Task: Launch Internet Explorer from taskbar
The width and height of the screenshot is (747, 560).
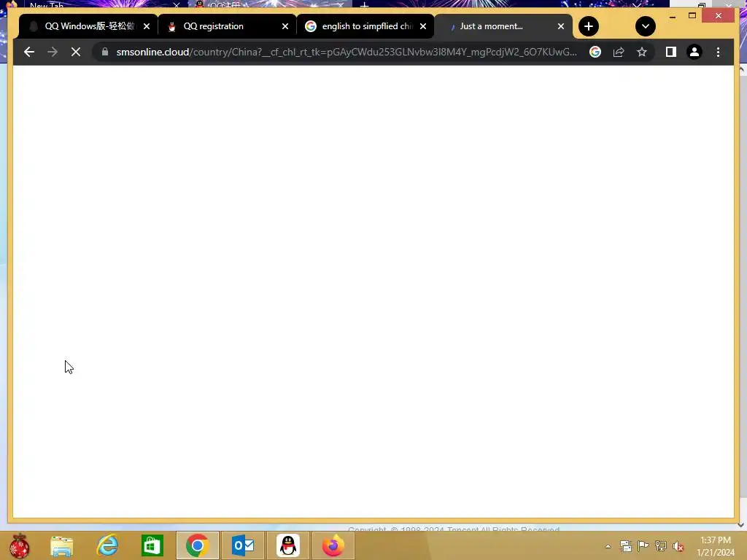Action: [x=107, y=545]
